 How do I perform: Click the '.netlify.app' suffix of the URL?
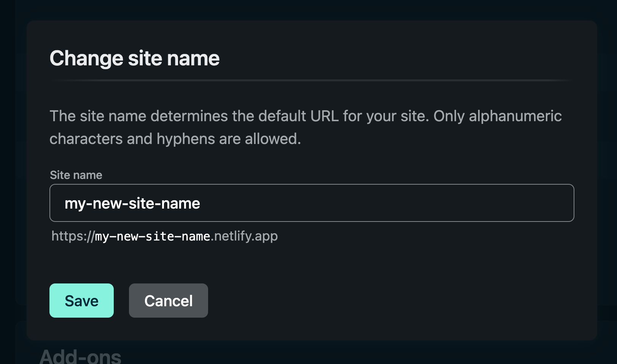(x=244, y=236)
